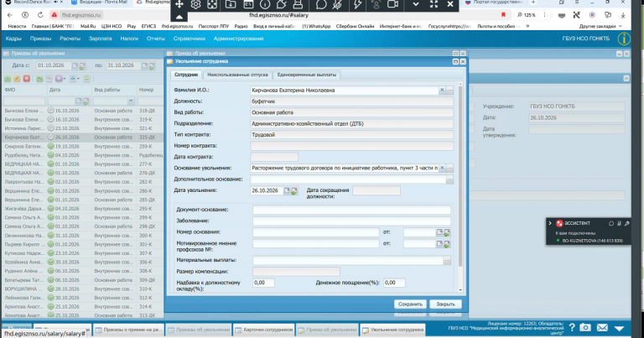Click the envelope message icon in footer
This screenshot has width=644, height=338.
pyautogui.click(x=602, y=327)
